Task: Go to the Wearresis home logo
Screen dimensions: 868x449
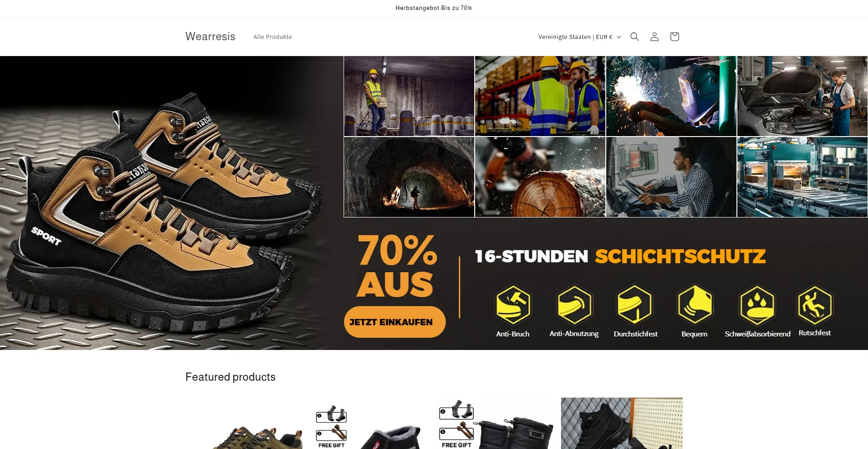Action: click(210, 37)
